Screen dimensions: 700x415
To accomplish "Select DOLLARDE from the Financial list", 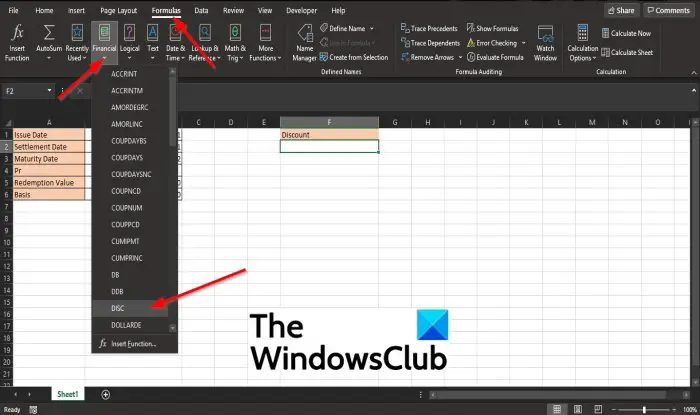I will (x=130, y=325).
